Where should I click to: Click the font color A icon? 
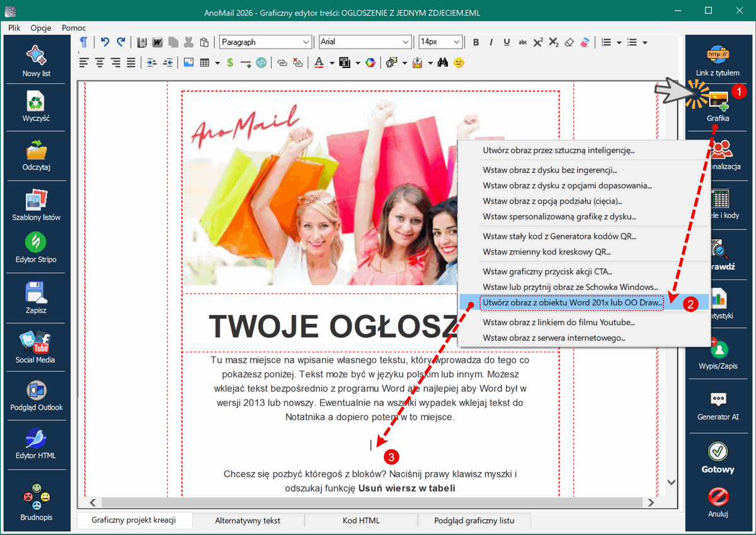[x=318, y=62]
